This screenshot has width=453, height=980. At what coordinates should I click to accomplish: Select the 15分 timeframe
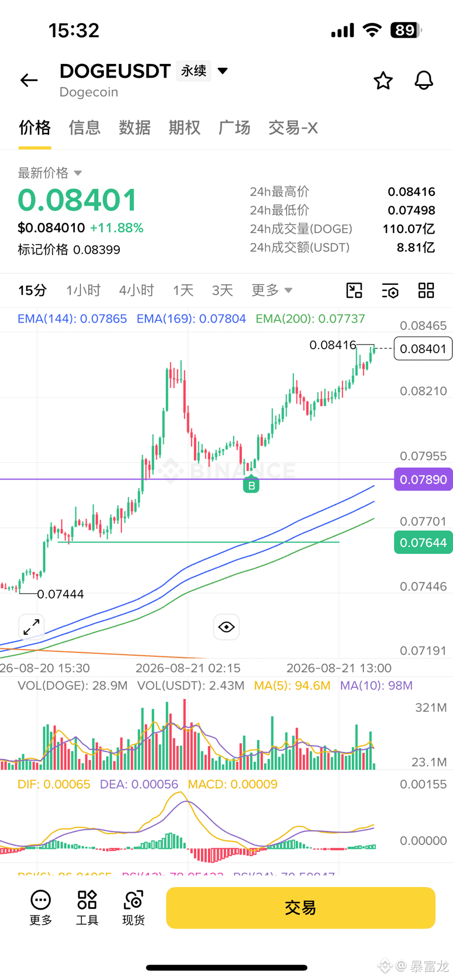(x=32, y=290)
